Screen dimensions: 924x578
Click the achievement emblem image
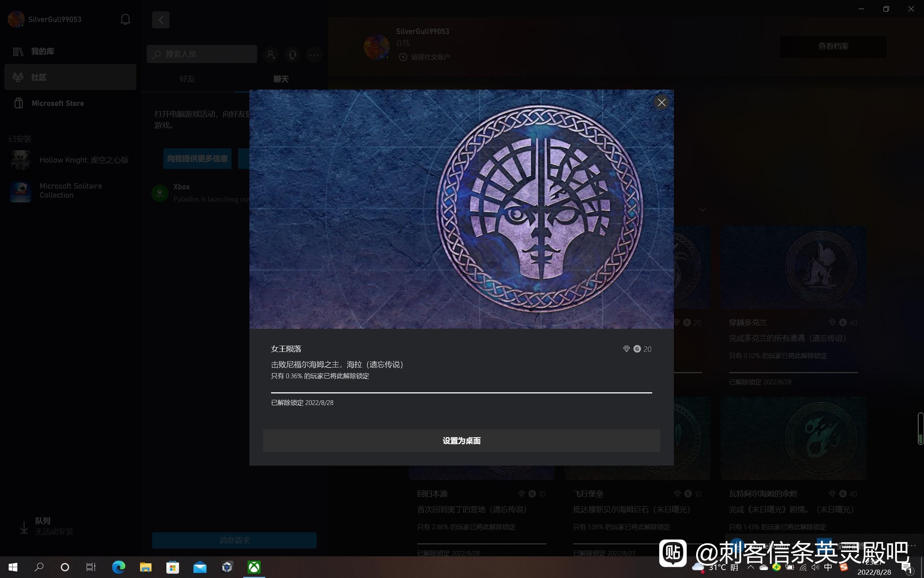[540, 209]
